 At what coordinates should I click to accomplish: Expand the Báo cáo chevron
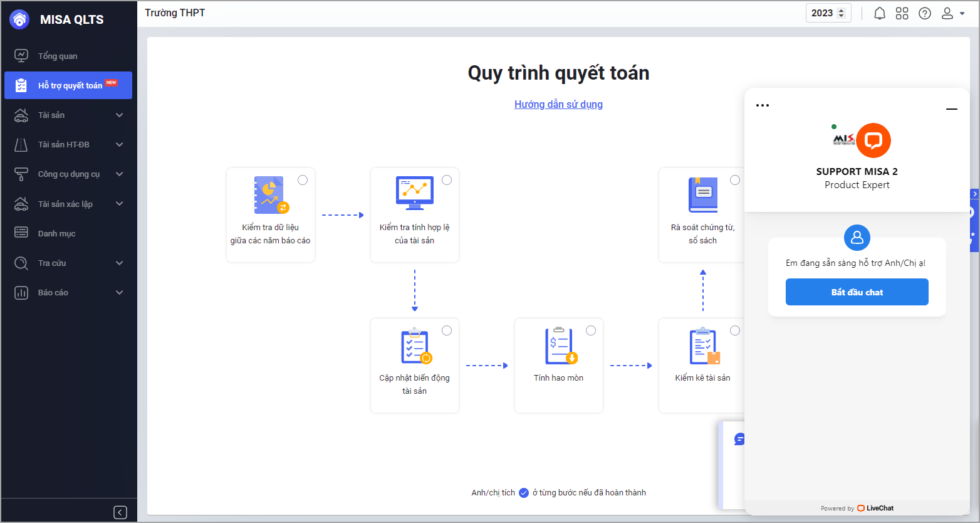coord(120,292)
